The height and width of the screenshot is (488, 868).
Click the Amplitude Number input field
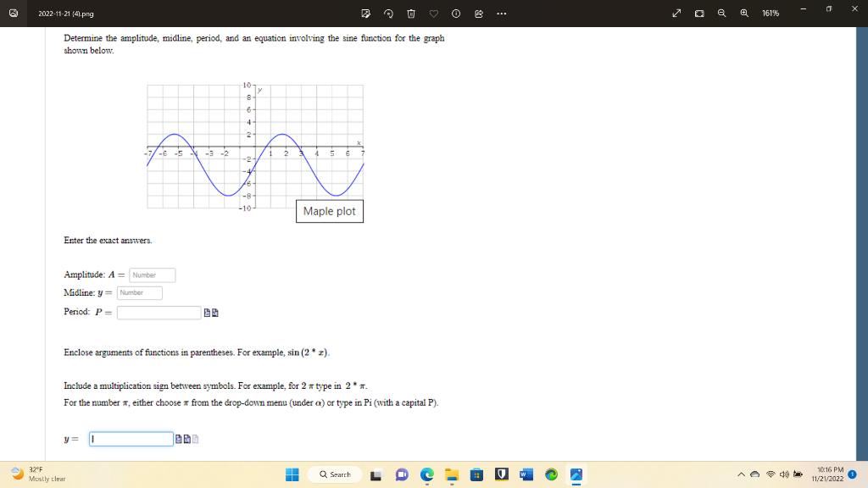click(151, 274)
